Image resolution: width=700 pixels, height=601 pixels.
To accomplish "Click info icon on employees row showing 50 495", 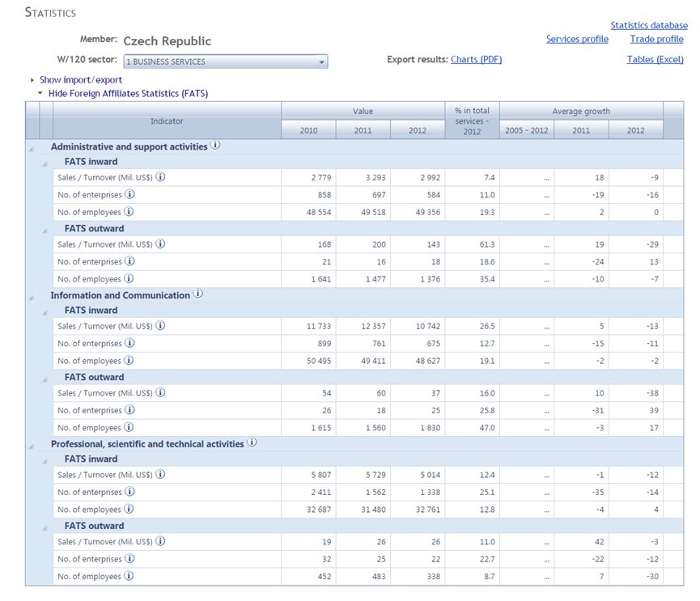I will [129, 360].
